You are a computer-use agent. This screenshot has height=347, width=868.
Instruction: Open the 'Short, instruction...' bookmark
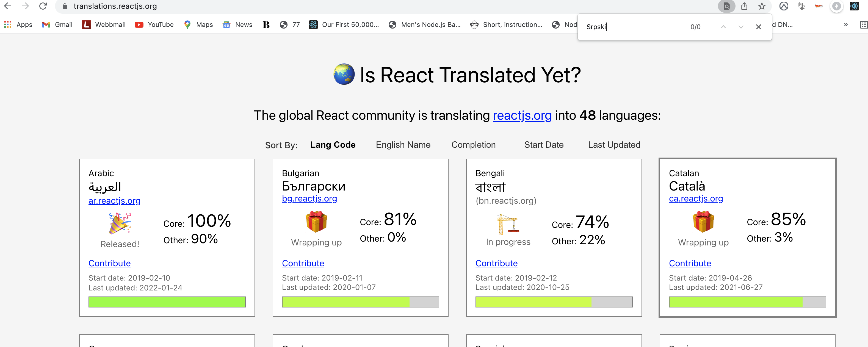507,24
